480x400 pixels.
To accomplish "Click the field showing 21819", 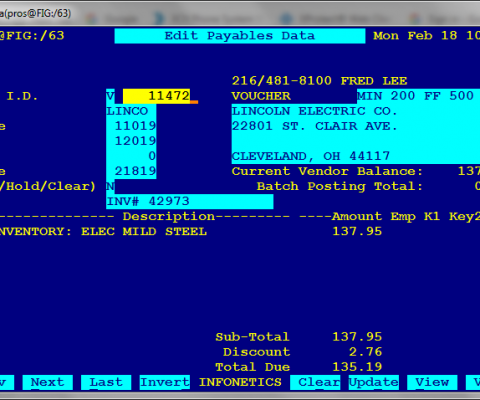I will [x=131, y=171].
